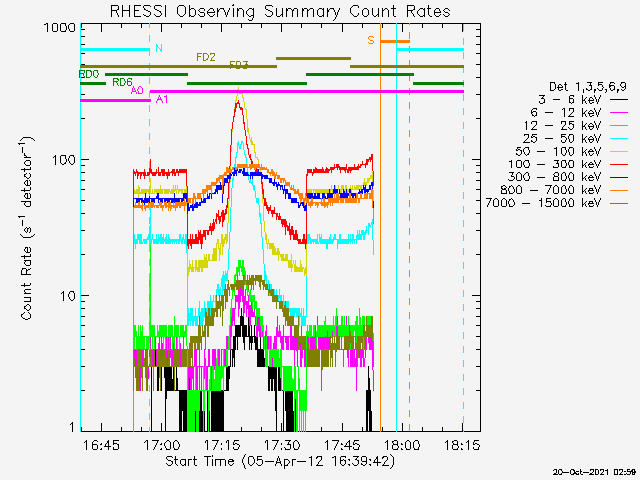
Task: Click the cyan 'N' flag label
Action: point(159,49)
